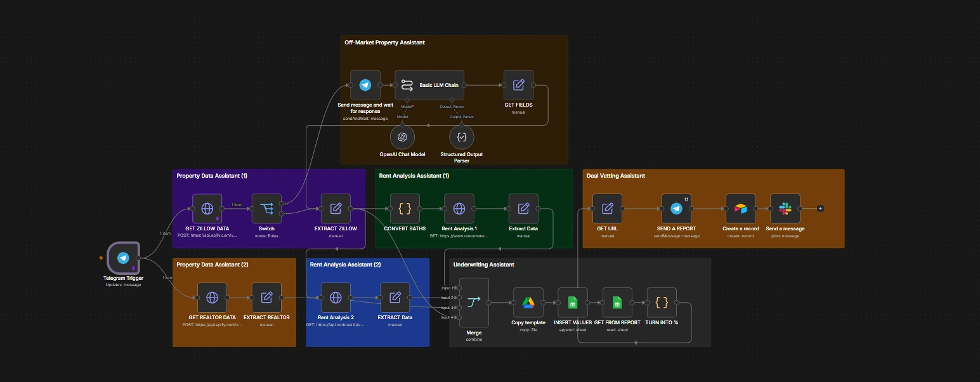Click the 'mode: Rules' label under Switch
Viewport: 980px width, 382px height.
[266, 235]
